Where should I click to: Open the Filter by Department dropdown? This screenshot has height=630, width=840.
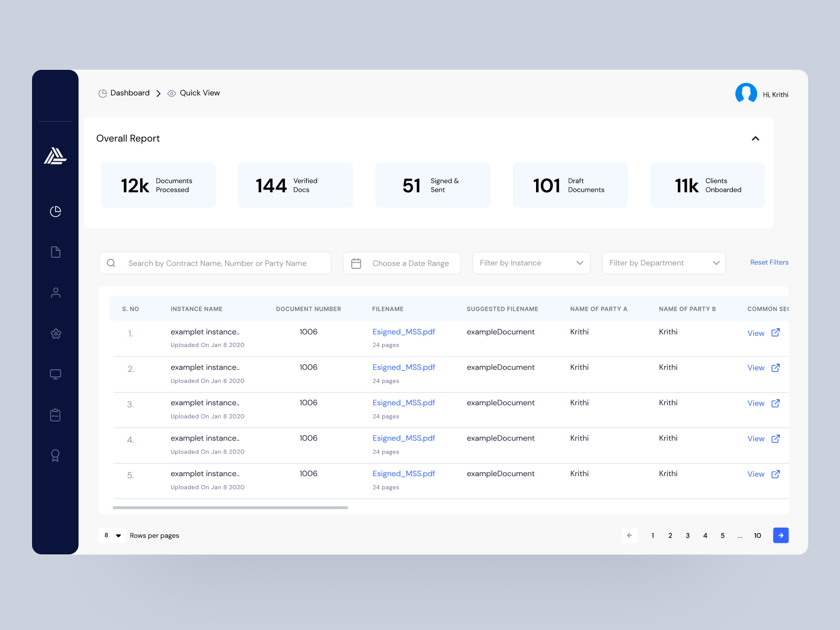(x=664, y=262)
